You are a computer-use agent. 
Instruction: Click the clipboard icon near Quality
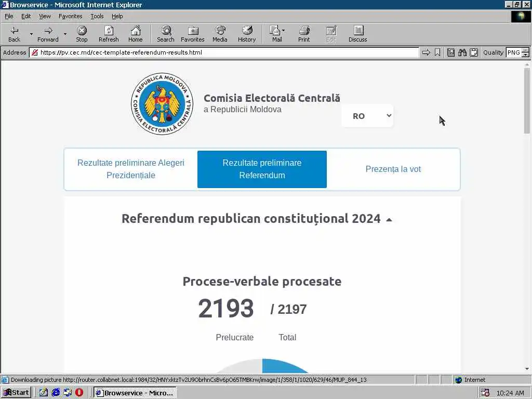coord(474,52)
